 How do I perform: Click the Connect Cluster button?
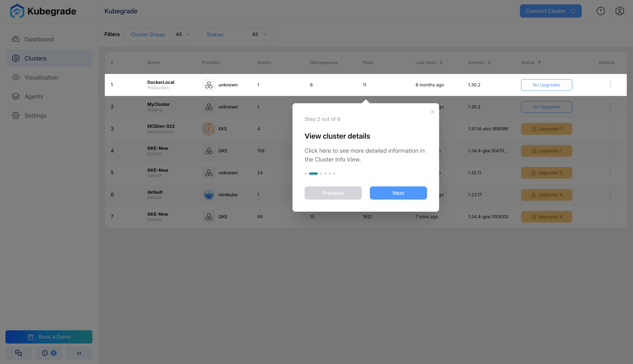[550, 11]
